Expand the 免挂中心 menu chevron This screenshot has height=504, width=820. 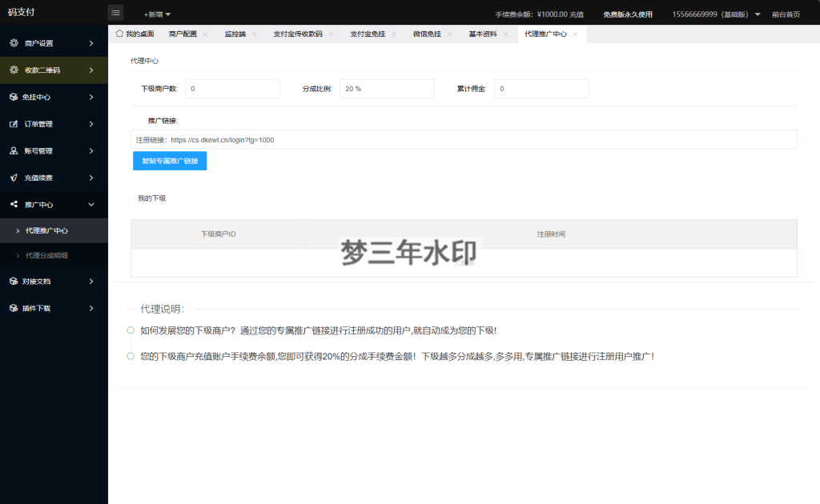tap(91, 97)
